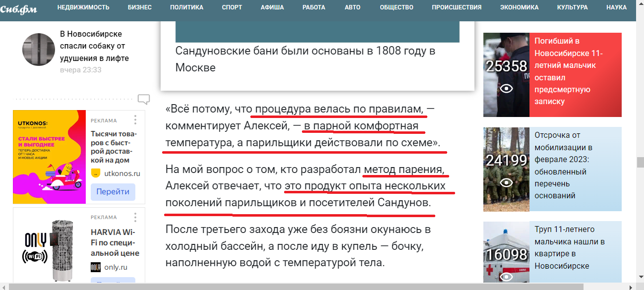Click the eye icon under 24199 views

pyautogui.click(x=506, y=182)
